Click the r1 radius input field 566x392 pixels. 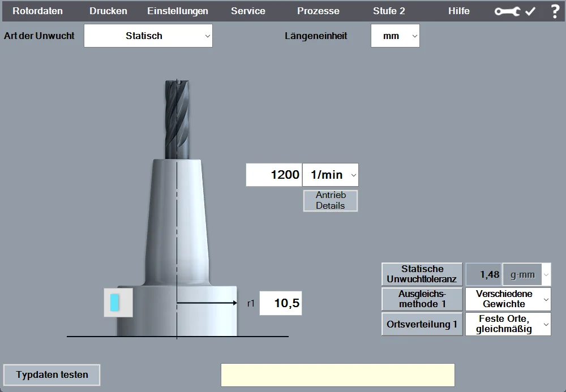[x=281, y=303]
